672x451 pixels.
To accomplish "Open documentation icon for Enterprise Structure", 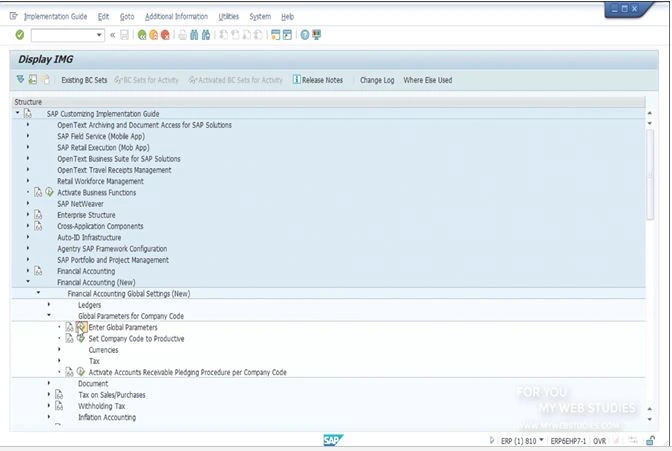I will click(38, 215).
